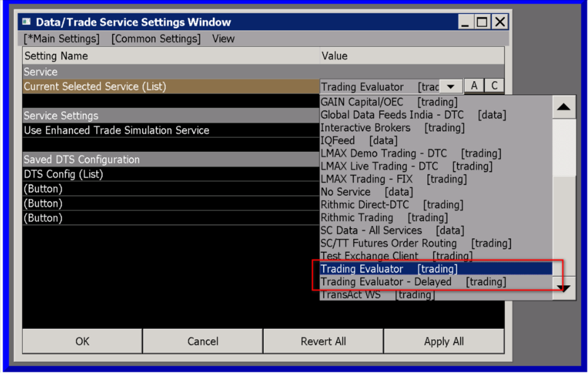This screenshot has height=373, width=588.
Task: Click scroll up arrow of service list
Action: [x=563, y=107]
